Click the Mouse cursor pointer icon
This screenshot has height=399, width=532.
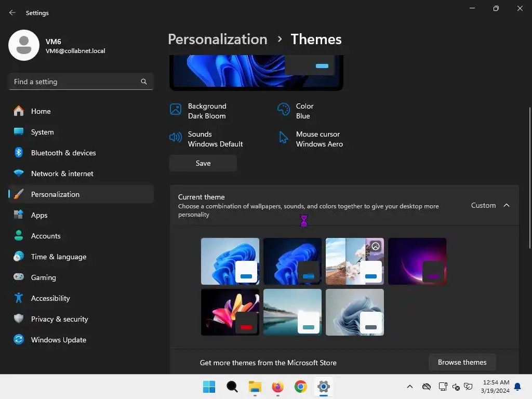coord(283,137)
